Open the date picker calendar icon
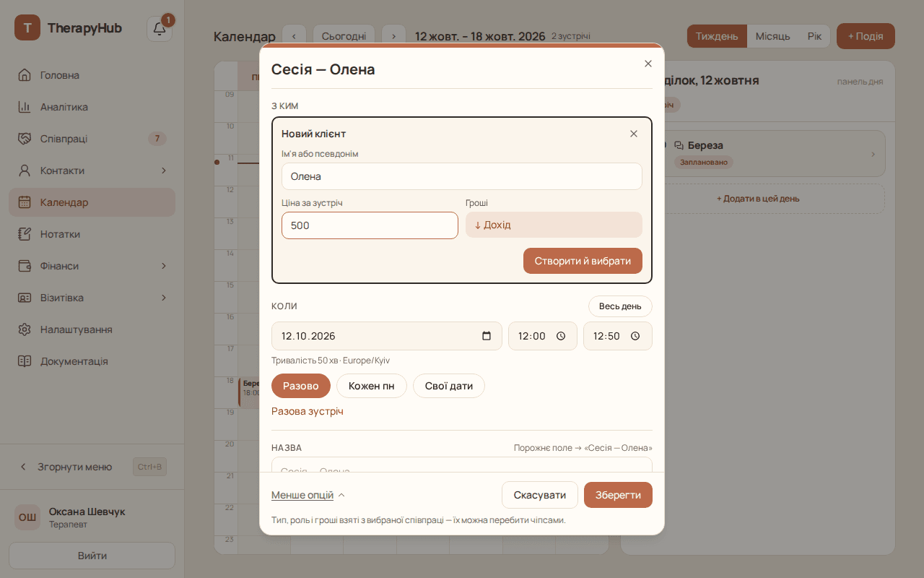 [x=487, y=336]
